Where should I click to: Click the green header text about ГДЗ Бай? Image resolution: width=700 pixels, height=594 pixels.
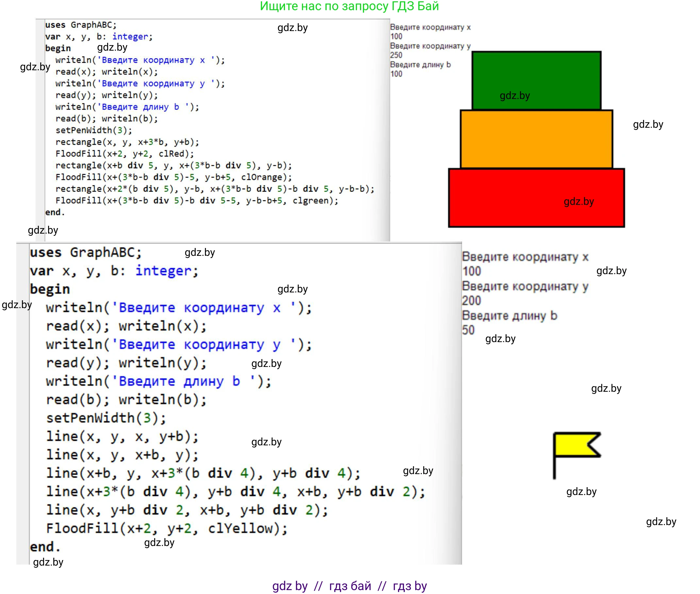point(349,6)
